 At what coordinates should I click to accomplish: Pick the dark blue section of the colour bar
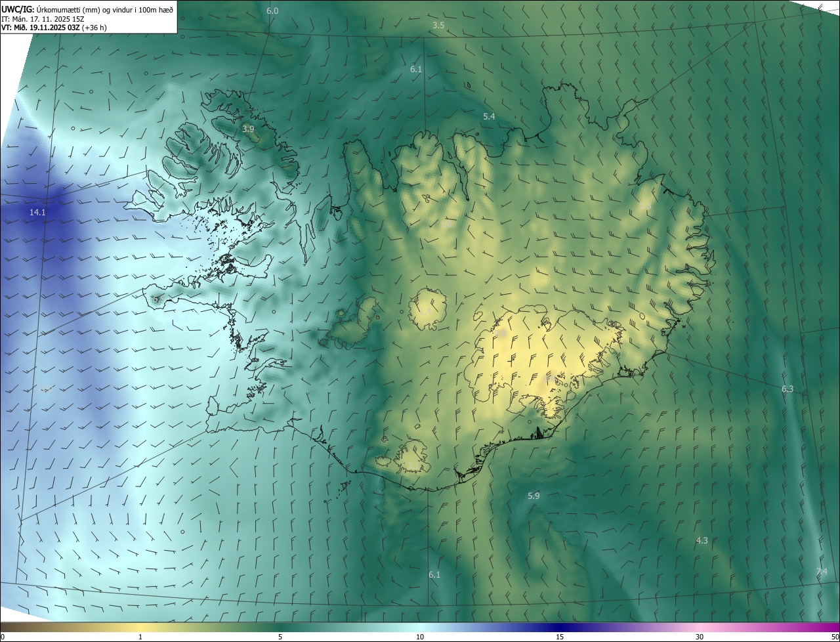click(560, 627)
